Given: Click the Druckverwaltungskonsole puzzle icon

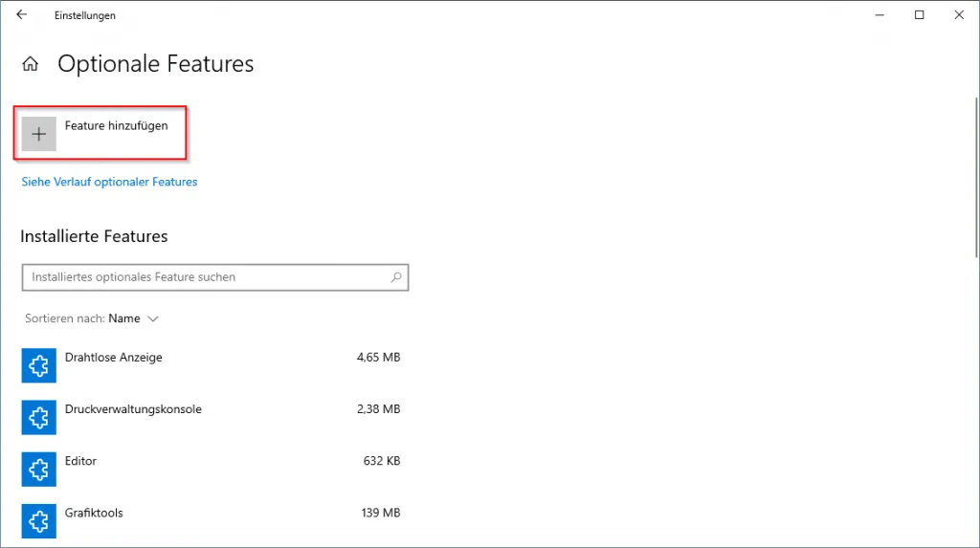Looking at the screenshot, I should [38, 417].
